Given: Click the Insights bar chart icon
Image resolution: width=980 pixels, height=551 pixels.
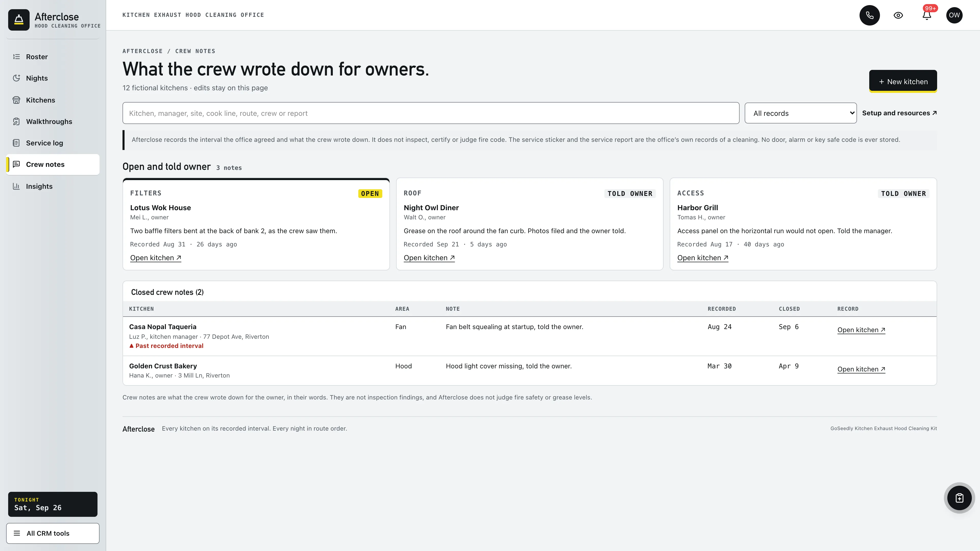Looking at the screenshot, I should pyautogui.click(x=16, y=186).
